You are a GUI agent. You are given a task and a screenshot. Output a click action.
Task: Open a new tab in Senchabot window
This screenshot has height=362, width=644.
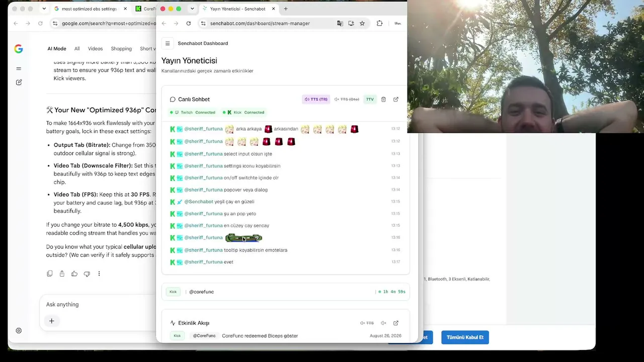pyautogui.click(x=286, y=9)
